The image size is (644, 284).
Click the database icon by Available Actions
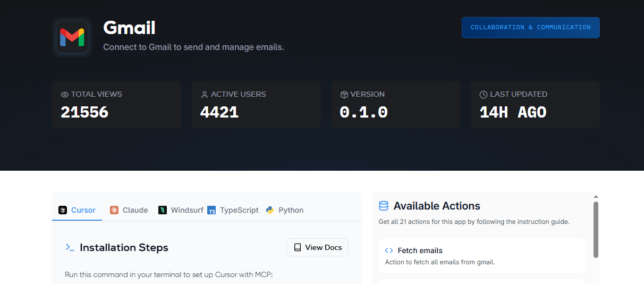pos(384,206)
